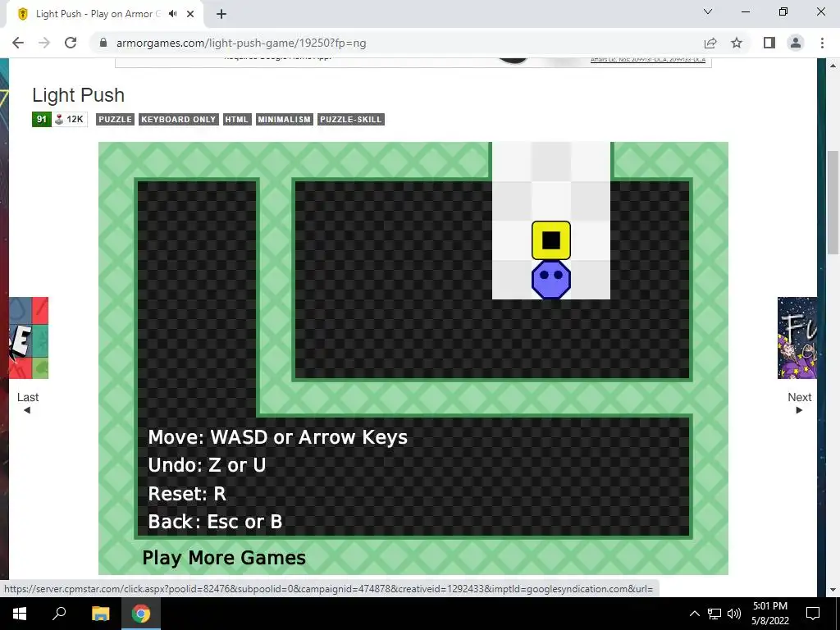Mute the Light Push tab audio

coord(172,14)
